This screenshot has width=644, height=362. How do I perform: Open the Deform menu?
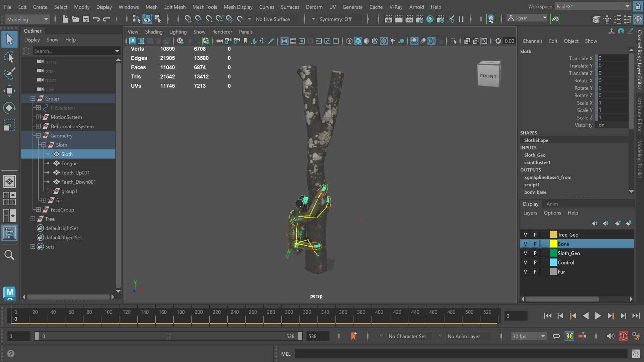pos(314,7)
